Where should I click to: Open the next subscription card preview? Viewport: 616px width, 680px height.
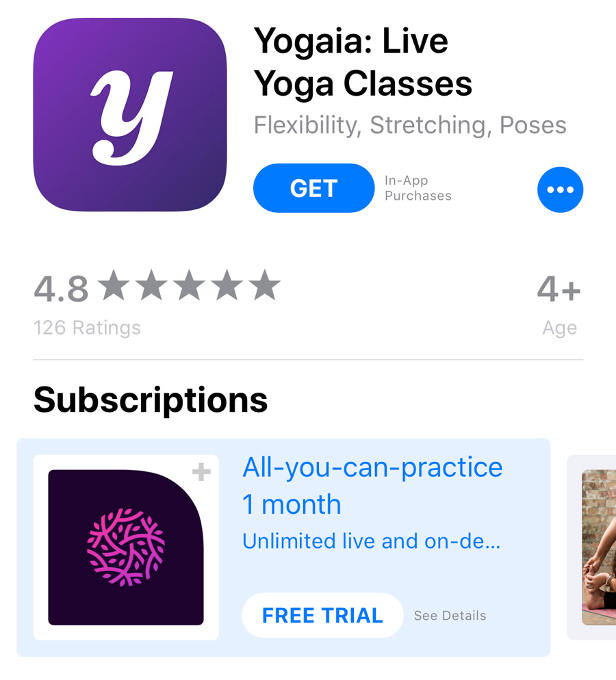(x=592, y=547)
